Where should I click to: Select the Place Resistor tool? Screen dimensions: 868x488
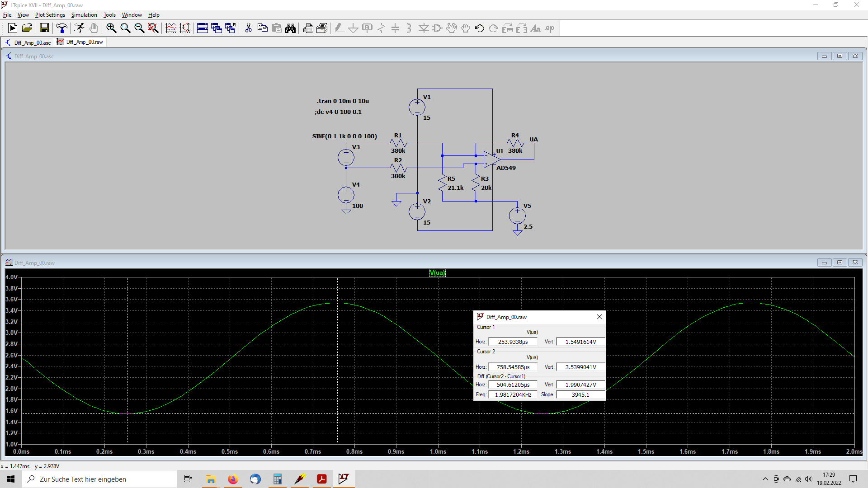[382, 28]
